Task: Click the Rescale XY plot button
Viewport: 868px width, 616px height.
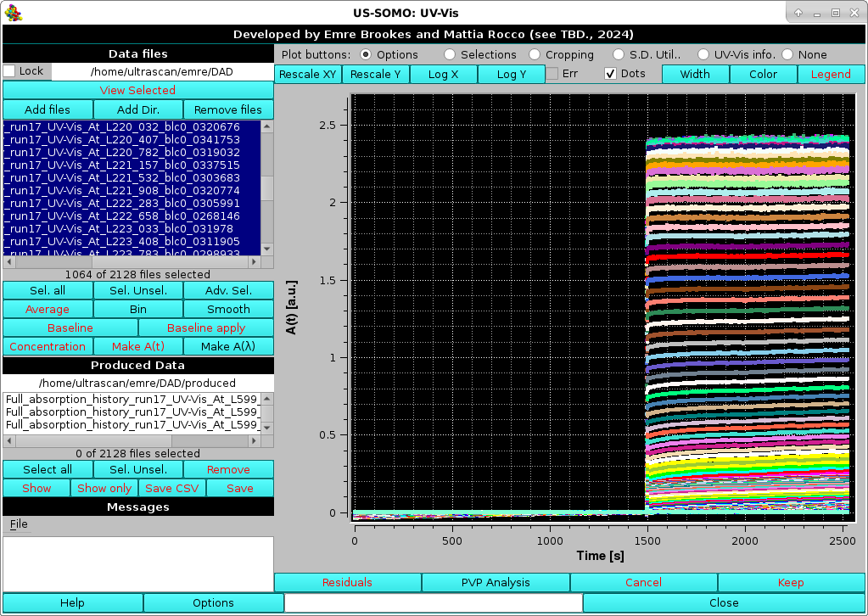Action: point(307,74)
